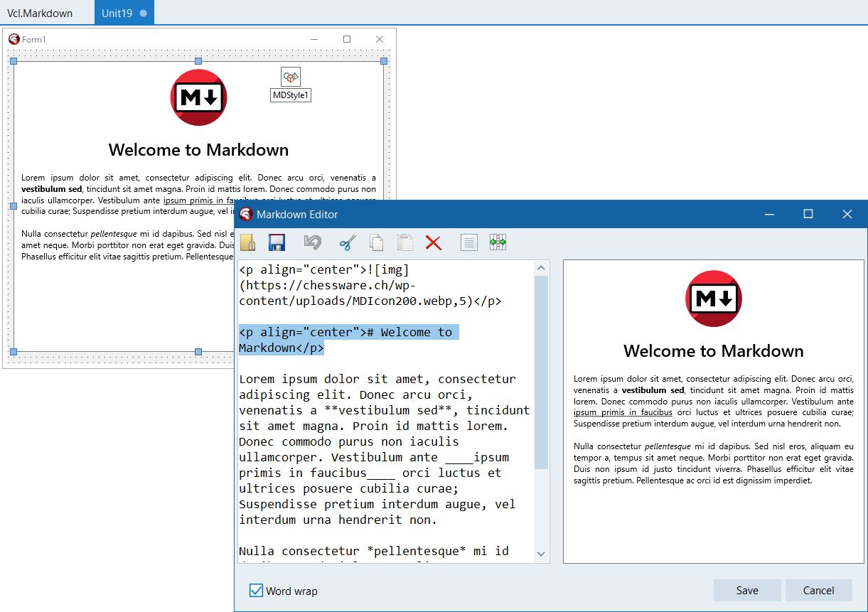Click the 'Nulla consectetur *pellentesque*' source line
Viewport: 868px width, 612px height.
coord(374,551)
